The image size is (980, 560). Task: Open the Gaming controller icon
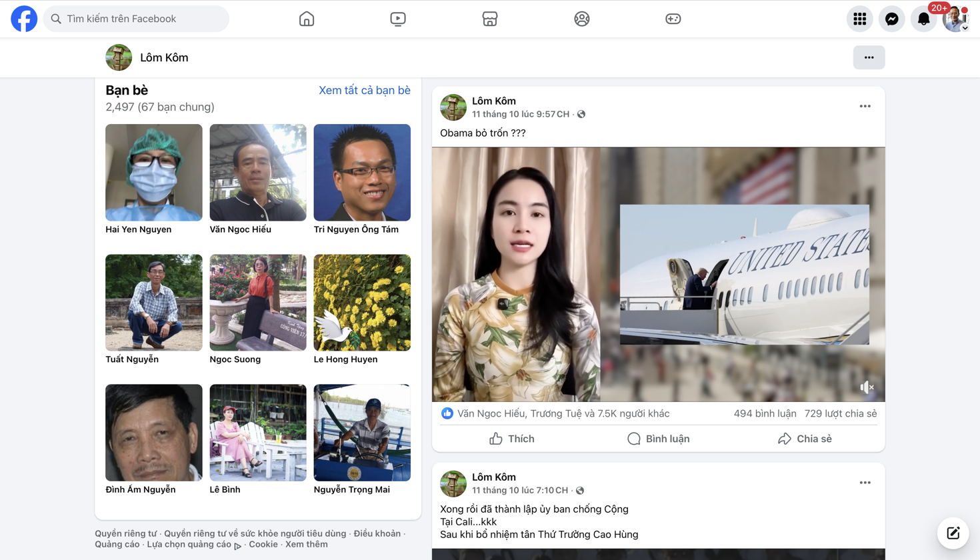(673, 19)
